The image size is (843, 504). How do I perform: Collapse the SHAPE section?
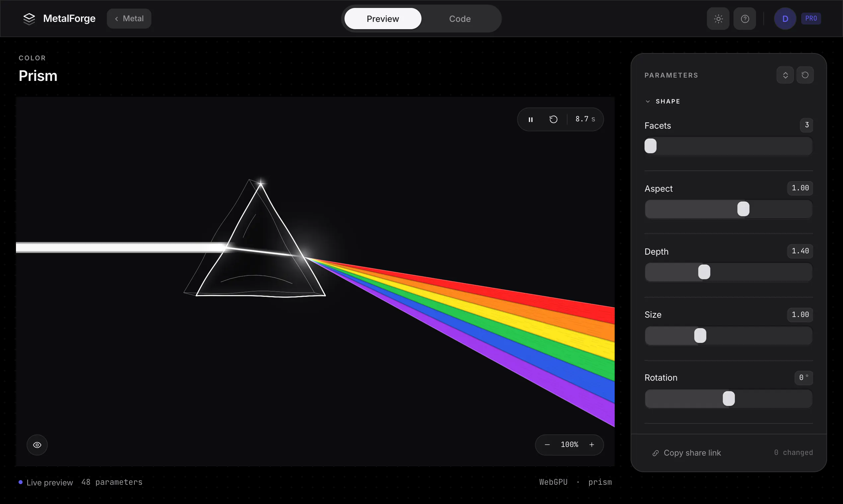662,101
